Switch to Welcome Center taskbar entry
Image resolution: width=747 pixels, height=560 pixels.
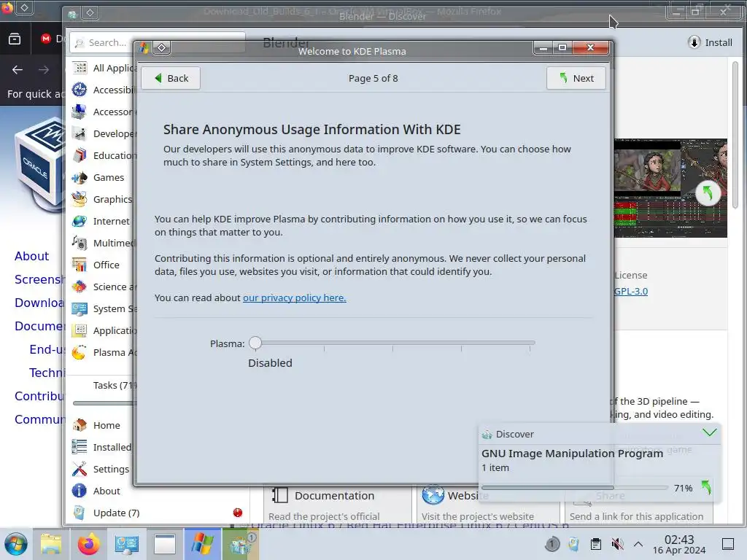[203, 544]
